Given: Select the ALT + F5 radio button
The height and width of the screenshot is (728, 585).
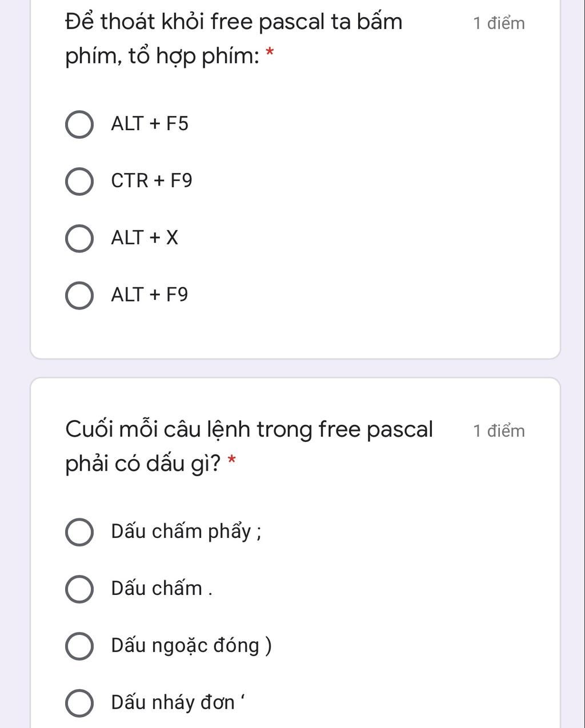Looking at the screenshot, I should (79, 125).
